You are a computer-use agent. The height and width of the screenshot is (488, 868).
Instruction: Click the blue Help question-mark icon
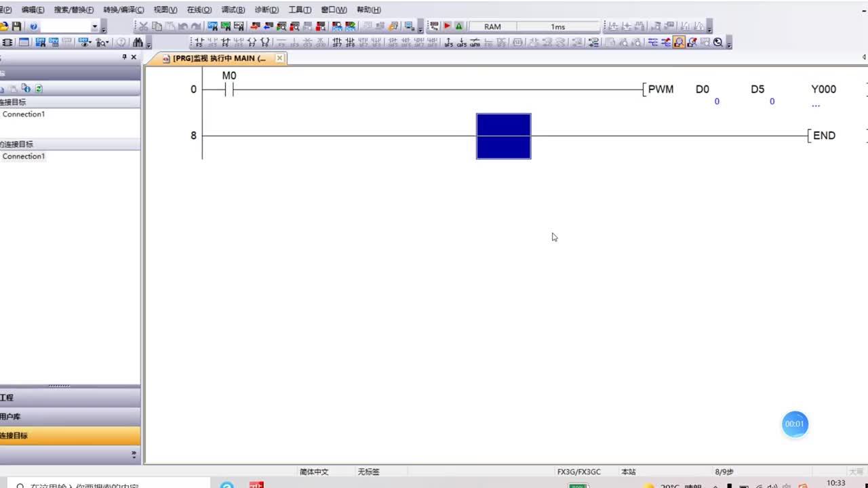[33, 26]
